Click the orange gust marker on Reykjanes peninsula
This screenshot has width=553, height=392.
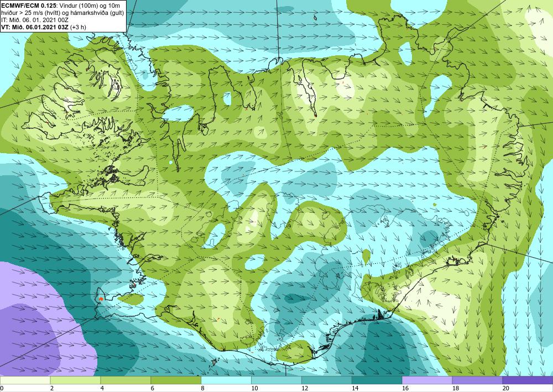point(101,299)
